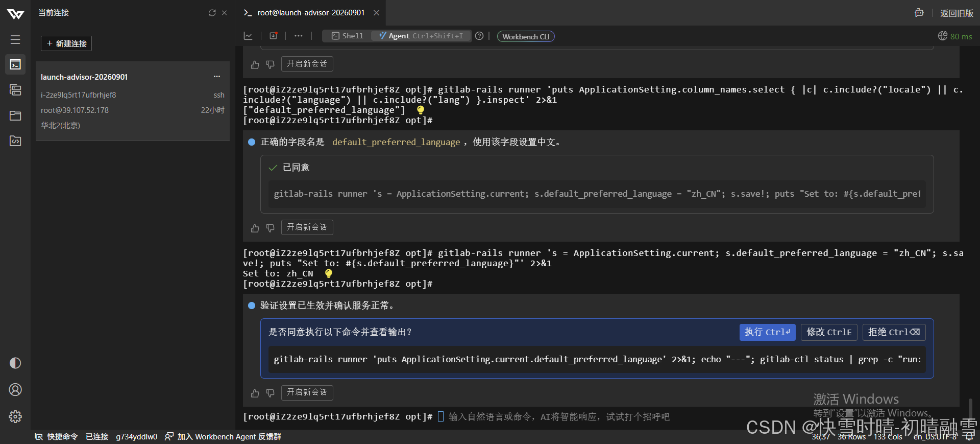Switch to Agent mode
Screen dimensions: 980x444
[x=421, y=36]
